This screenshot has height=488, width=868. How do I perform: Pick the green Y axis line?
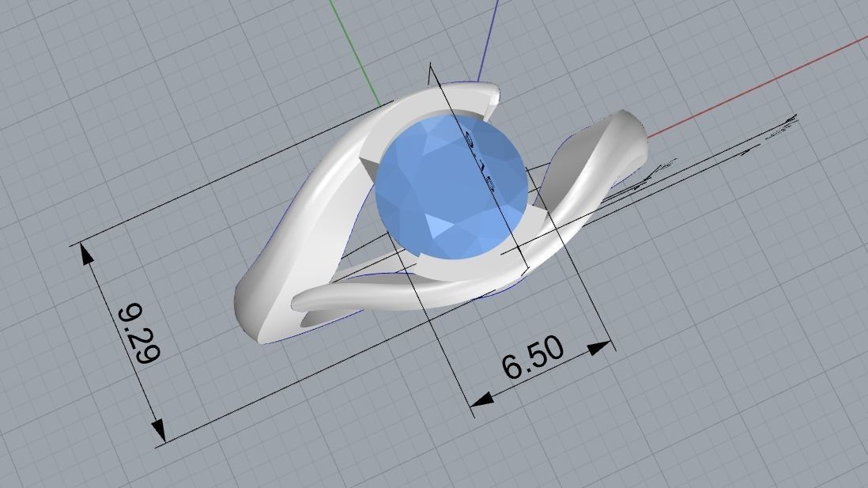[x=355, y=53]
